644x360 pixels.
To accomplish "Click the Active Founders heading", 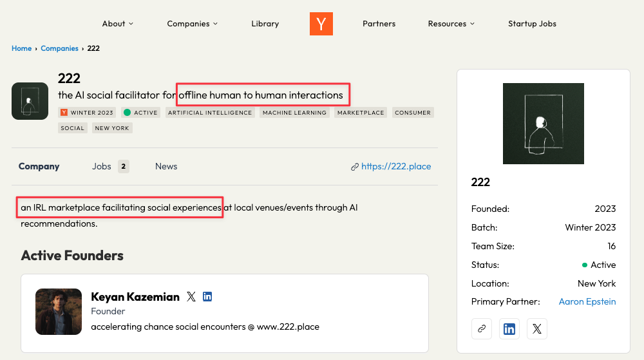I will point(72,255).
